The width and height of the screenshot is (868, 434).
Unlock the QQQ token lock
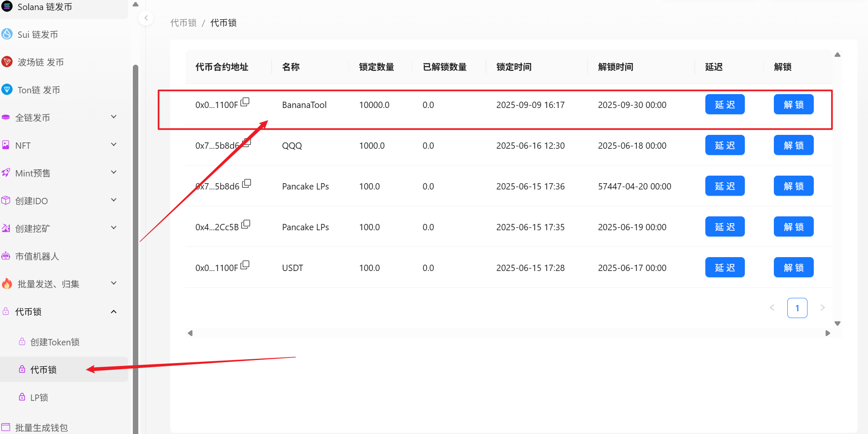coord(793,145)
